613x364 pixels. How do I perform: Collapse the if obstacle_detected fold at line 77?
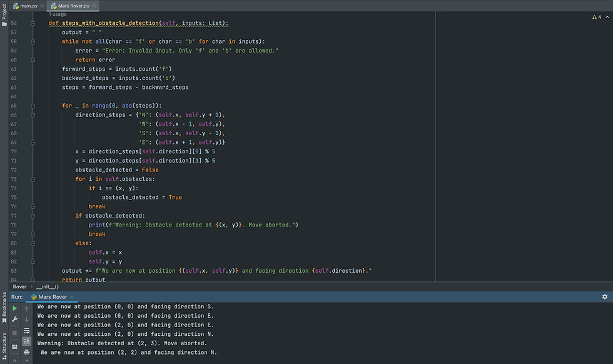pyautogui.click(x=33, y=216)
